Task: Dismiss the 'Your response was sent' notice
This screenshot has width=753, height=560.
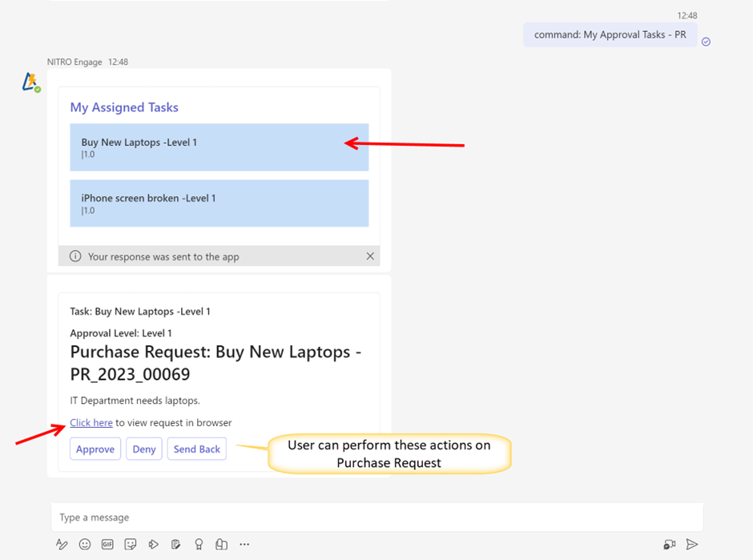Action: click(x=370, y=256)
